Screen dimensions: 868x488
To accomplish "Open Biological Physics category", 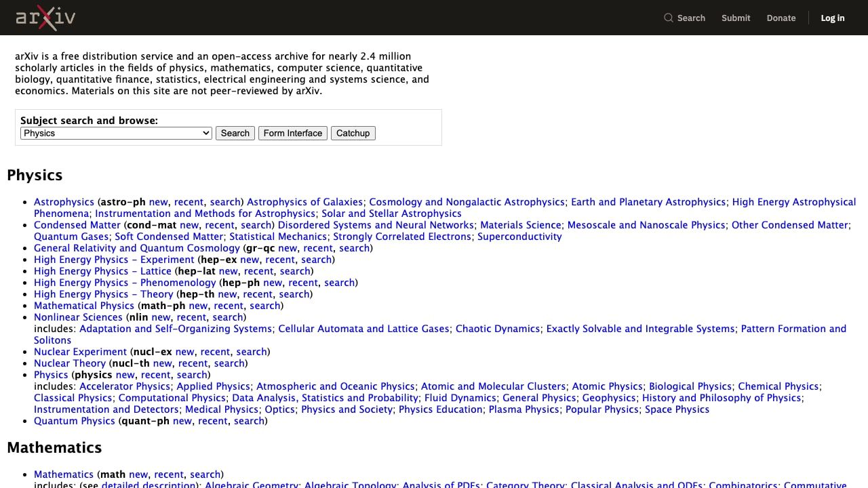I will (690, 386).
